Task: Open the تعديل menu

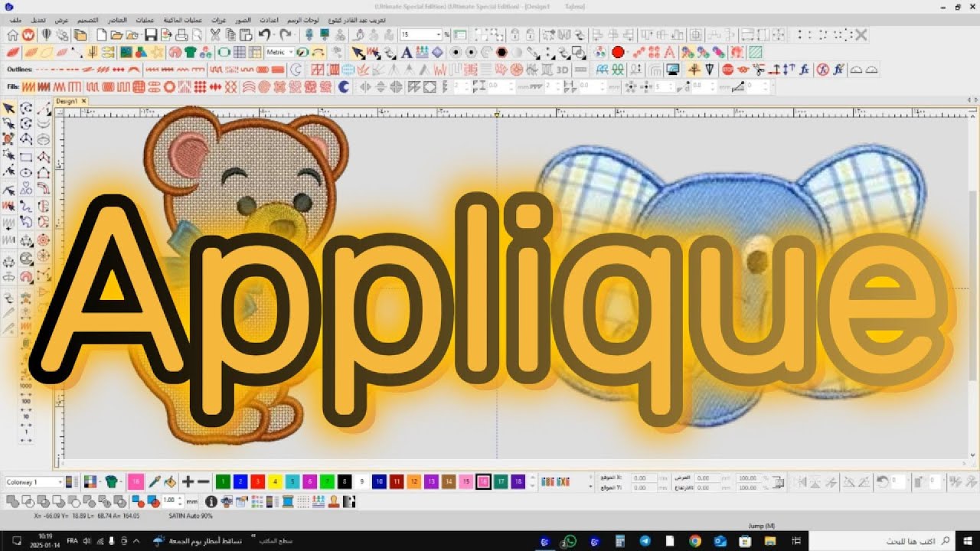Action: (x=38, y=19)
